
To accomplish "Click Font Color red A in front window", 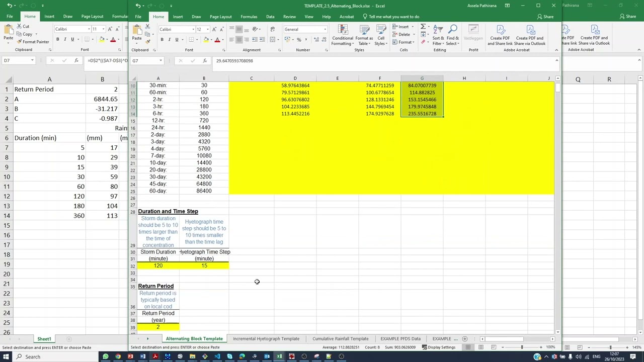I will (x=217, y=40).
